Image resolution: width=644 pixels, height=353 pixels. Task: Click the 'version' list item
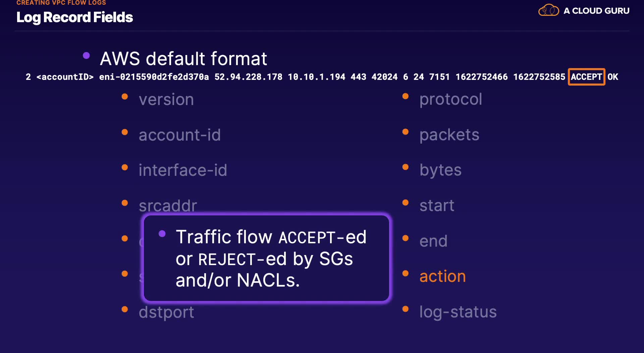[166, 100]
